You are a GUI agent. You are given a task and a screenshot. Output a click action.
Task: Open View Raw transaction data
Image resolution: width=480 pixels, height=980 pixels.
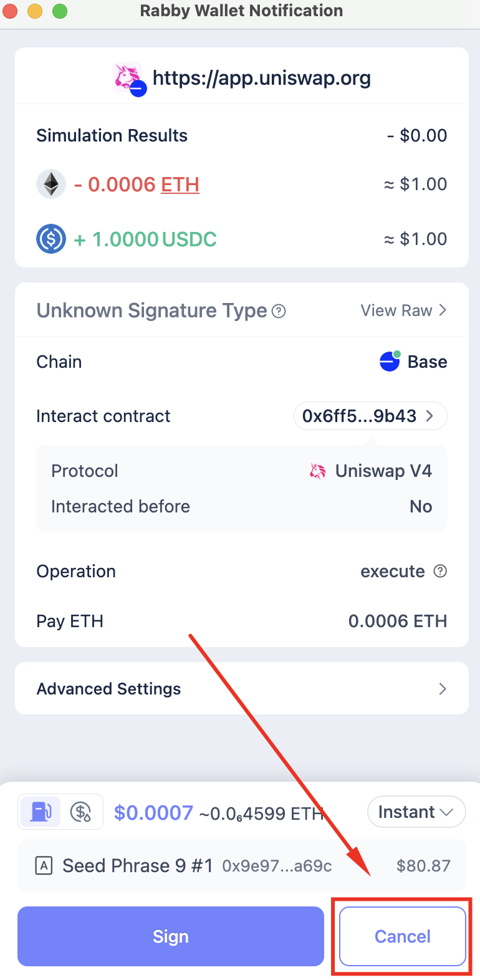point(403,310)
